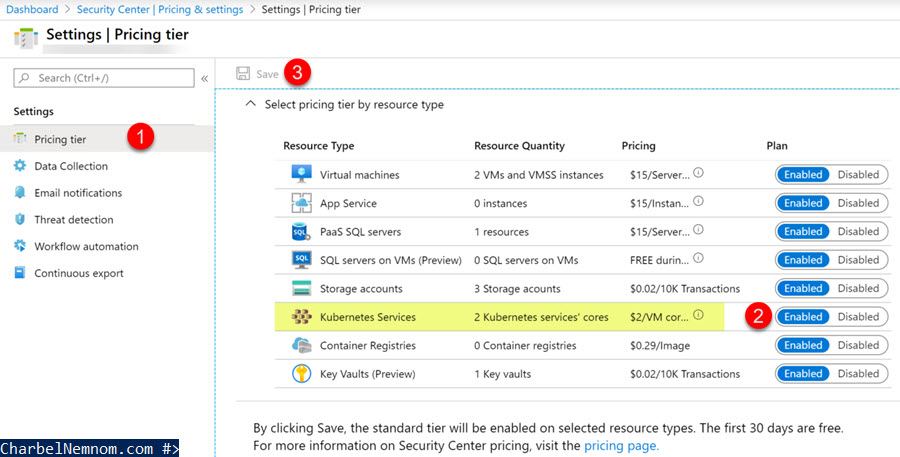Screen dimensions: 900x457
Task: Click the Kubernetes Services icon
Action: tap(301, 316)
